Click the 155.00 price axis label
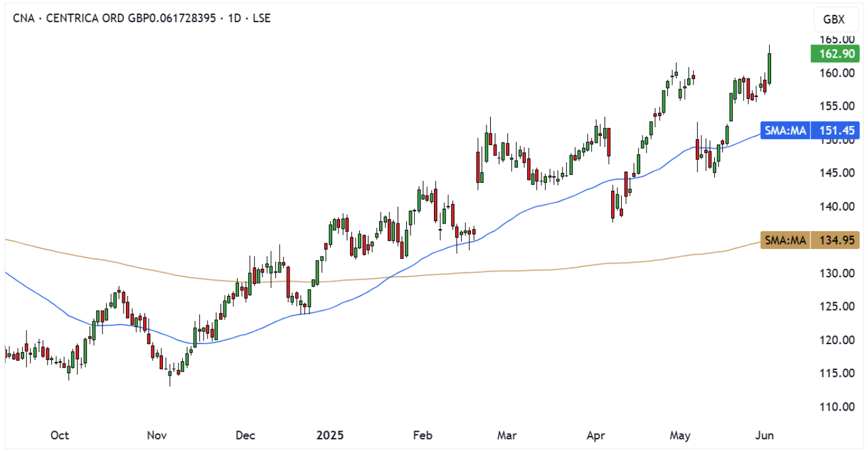868x454 pixels. click(837, 106)
